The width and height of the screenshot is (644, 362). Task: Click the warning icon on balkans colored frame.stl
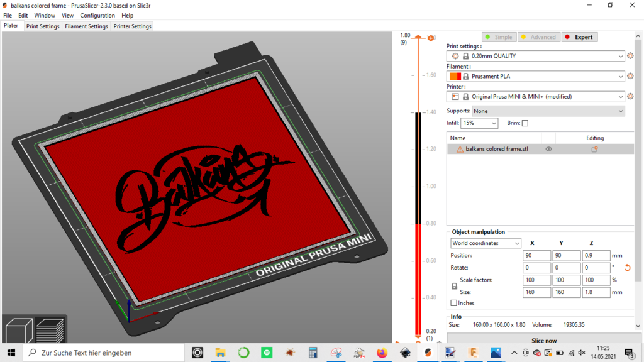click(460, 150)
